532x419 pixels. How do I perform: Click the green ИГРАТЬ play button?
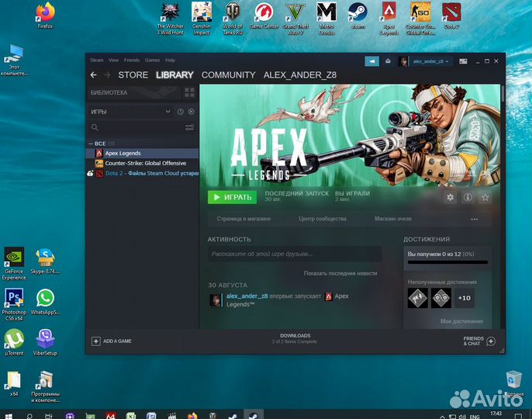click(x=233, y=197)
